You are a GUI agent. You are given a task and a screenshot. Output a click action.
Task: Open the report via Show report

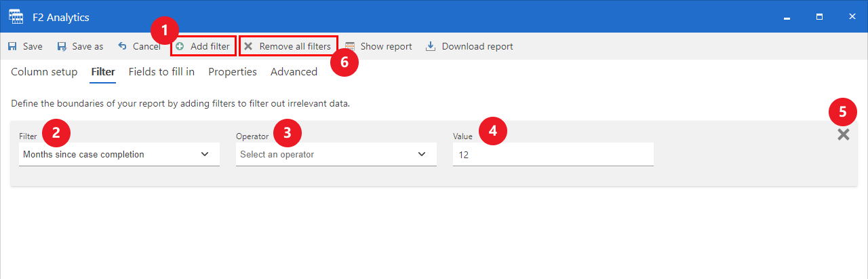378,47
